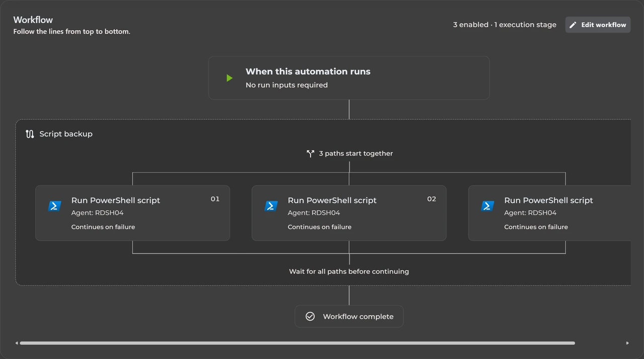Click the scroll left arrow

point(17,343)
